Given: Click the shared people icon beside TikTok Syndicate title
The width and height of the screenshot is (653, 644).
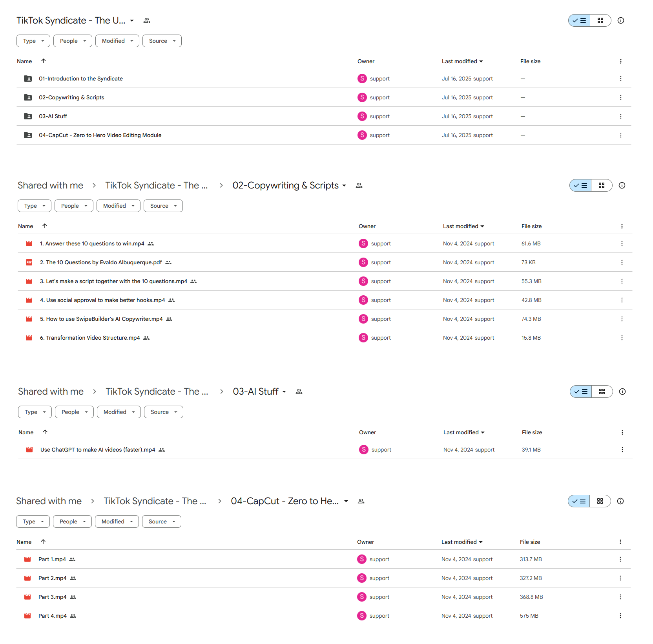Looking at the screenshot, I should point(147,20).
